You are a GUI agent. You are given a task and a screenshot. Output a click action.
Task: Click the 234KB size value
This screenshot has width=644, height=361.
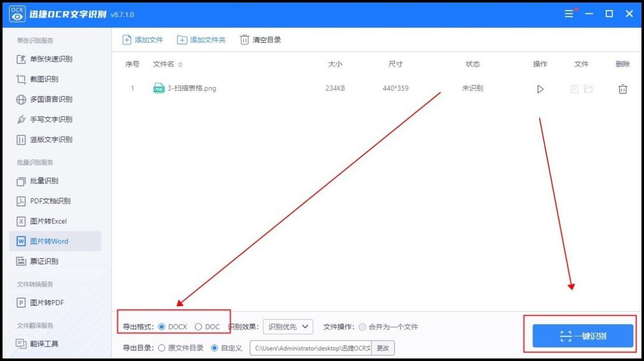[x=335, y=89]
